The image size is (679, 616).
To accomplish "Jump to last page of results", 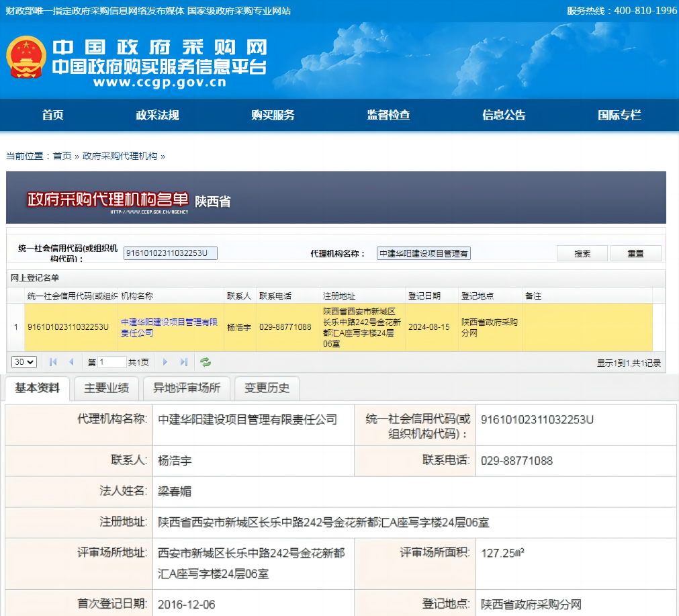I will tap(184, 362).
